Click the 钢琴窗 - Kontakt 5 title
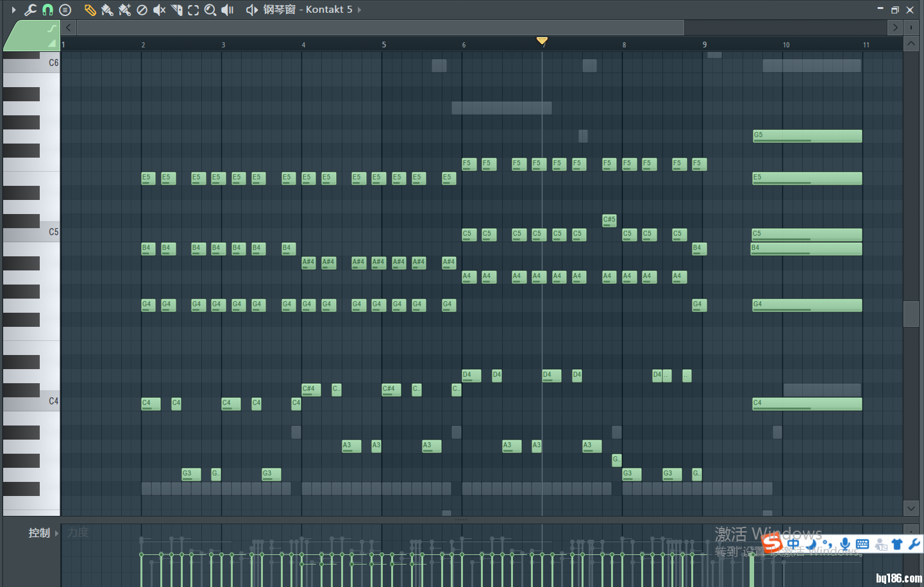Image resolution: width=924 pixels, height=587 pixels. click(x=308, y=10)
